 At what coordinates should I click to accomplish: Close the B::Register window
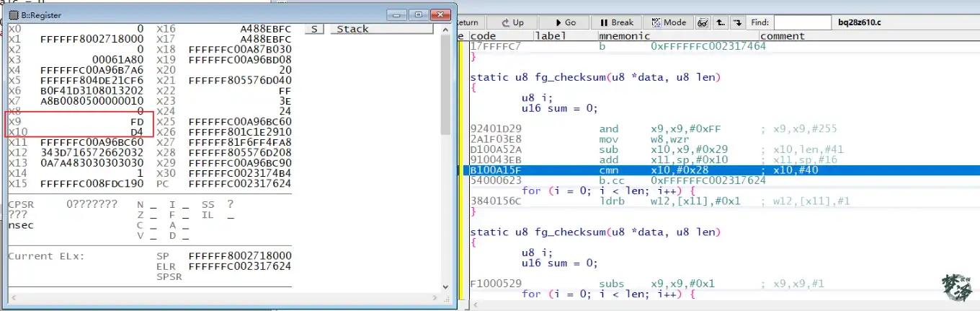(x=439, y=14)
